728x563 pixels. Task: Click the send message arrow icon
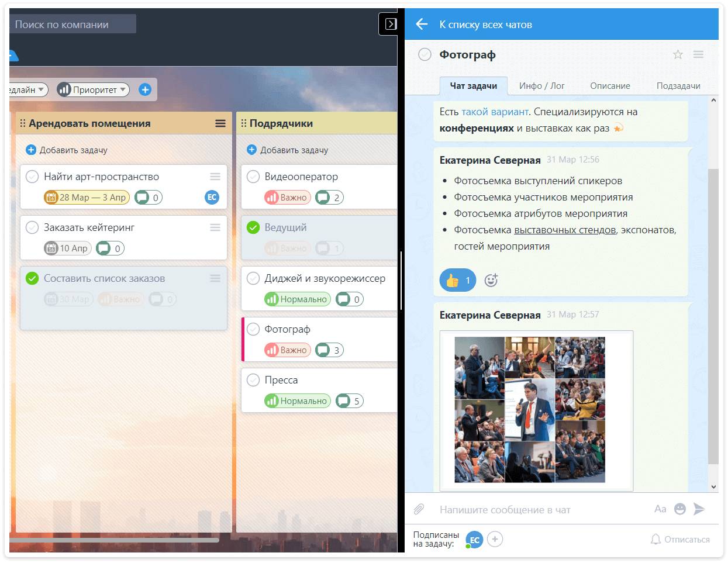coord(699,509)
